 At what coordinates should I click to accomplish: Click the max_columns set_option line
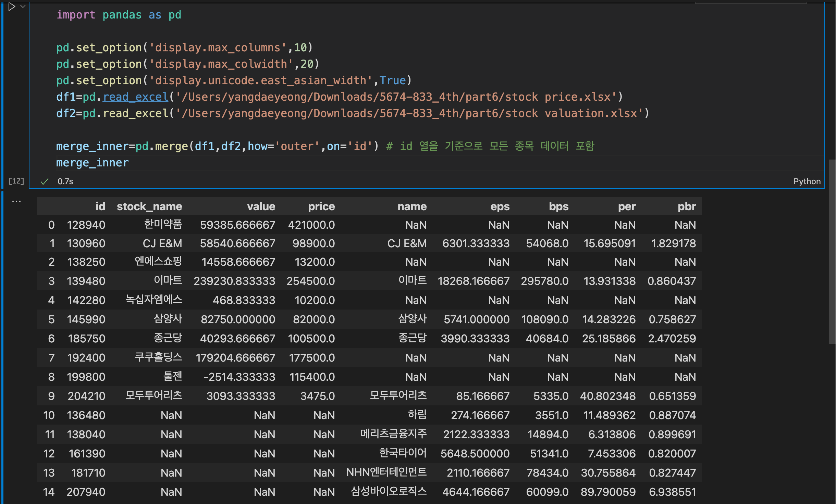pyautogui.click(x=184, y=48)
